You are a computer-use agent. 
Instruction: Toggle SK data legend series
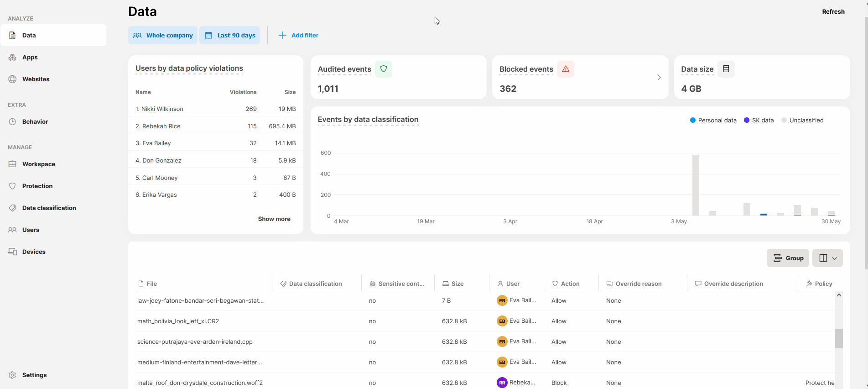[759, 120]
